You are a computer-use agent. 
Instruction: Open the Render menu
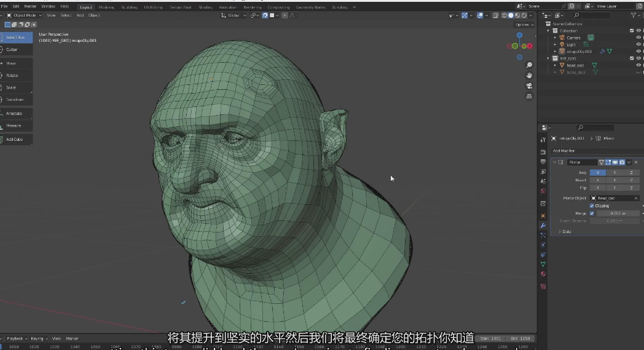pyautogui.click(x=30, y=6)
